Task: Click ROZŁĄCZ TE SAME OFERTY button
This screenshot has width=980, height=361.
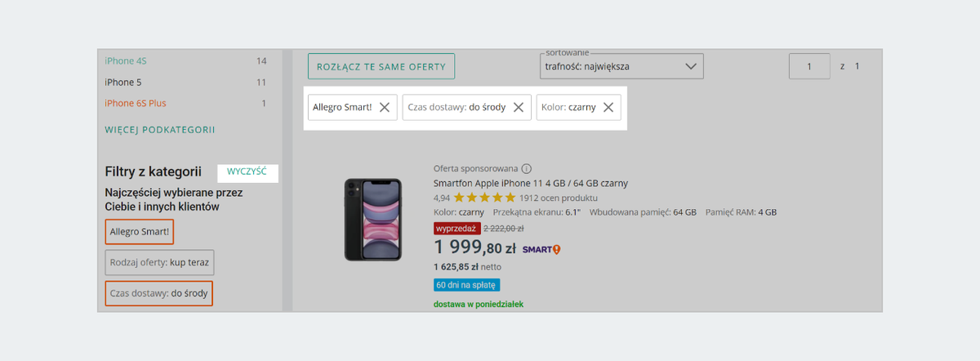Action: click(381, 66)
